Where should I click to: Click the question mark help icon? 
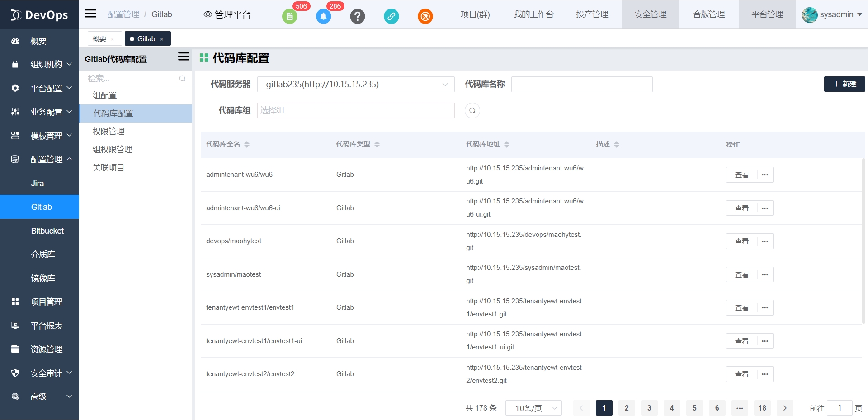357,17
